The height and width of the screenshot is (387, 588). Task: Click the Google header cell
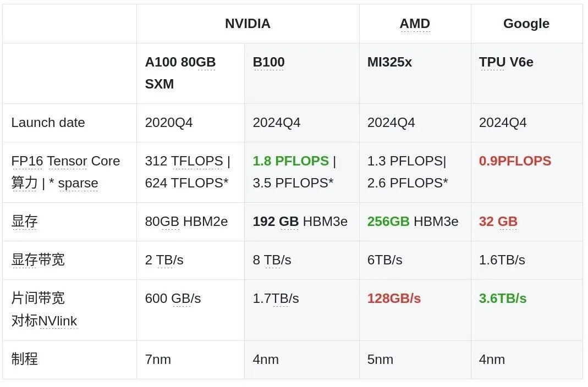coord(526,24)
